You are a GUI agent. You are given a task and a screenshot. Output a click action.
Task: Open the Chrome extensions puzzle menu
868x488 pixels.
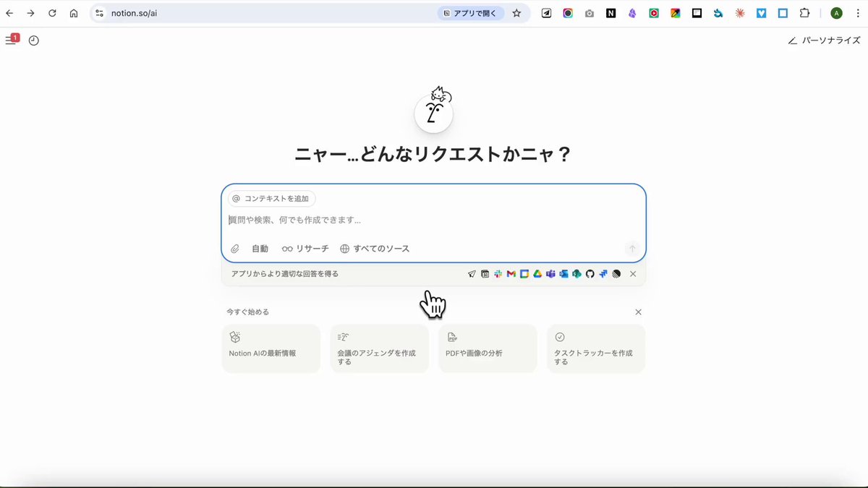tap(804, 13)
